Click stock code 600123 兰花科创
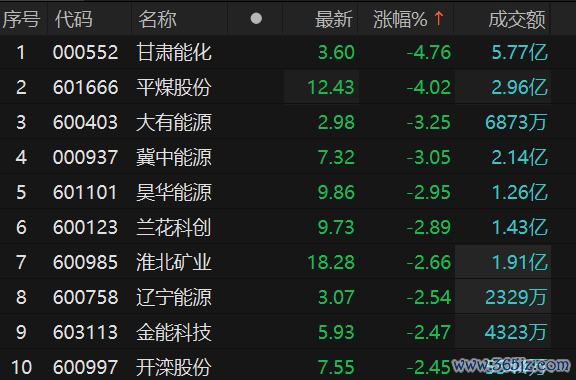Image resolution: width=576 pixels, height=380 pixels. (x=85, y=227)
